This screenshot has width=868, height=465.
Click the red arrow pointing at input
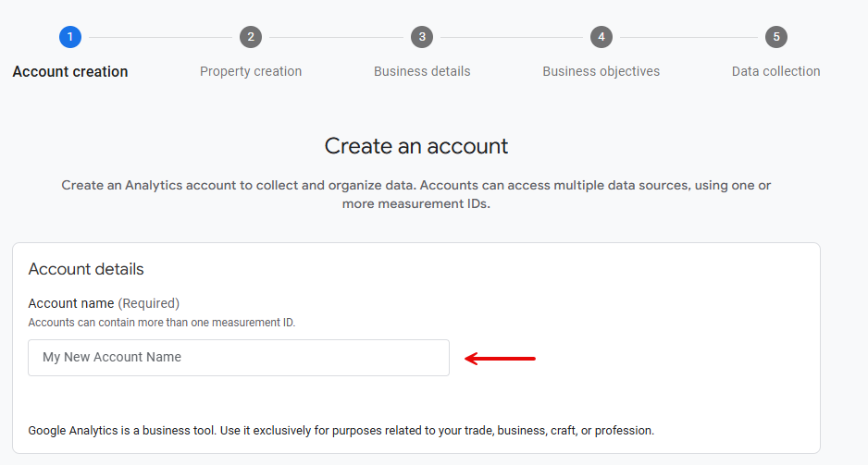tap(500, 359)
